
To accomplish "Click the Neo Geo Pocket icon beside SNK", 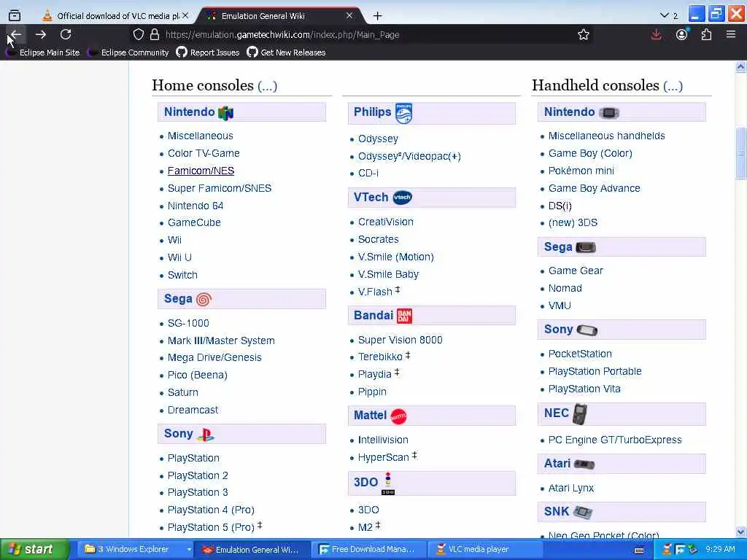I will pyautogui.click(x=583, y=513).
